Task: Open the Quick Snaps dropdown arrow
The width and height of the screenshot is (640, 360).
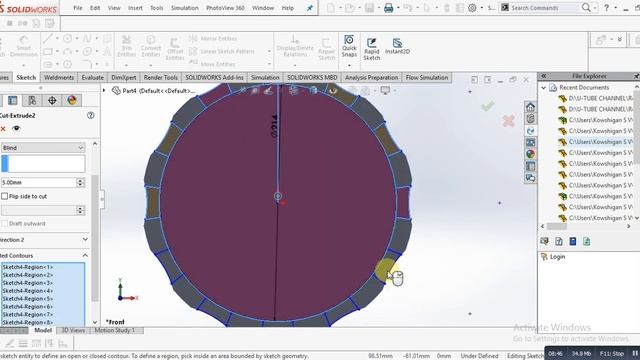Action: click(x=349, y=65)
